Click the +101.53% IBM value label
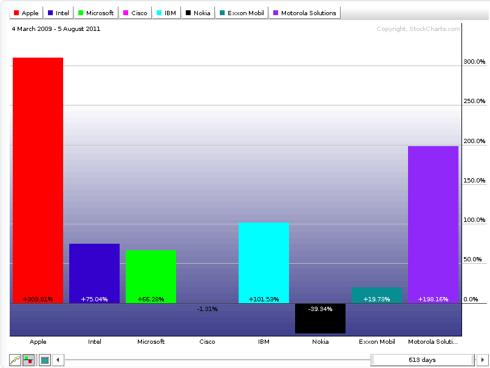 point(264,299)
